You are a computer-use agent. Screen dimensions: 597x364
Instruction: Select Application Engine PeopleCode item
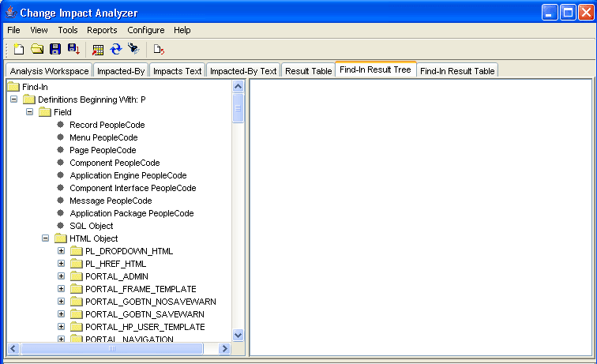128,175
